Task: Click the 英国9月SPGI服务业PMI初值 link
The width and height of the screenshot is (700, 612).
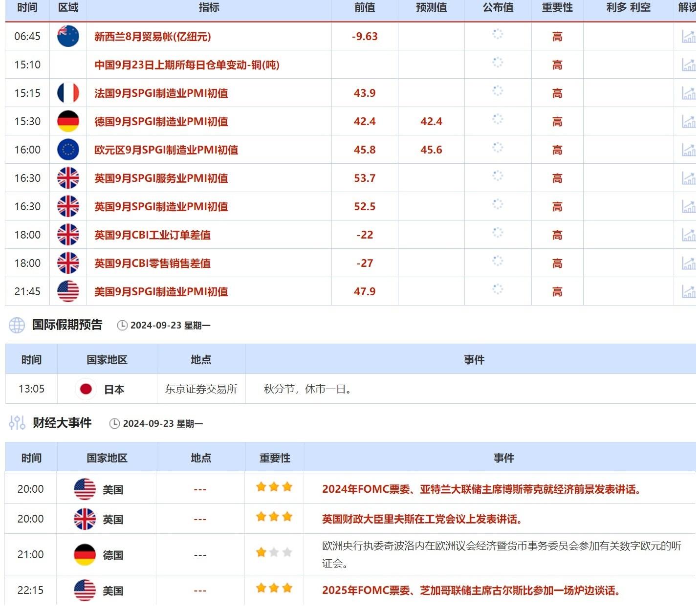Action: point(161,178)
